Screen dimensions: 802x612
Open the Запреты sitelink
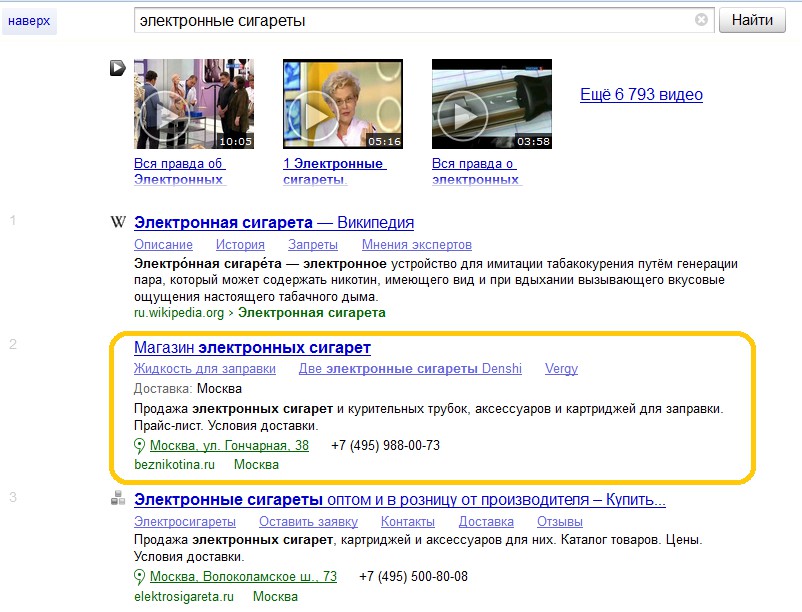[313, 244]
